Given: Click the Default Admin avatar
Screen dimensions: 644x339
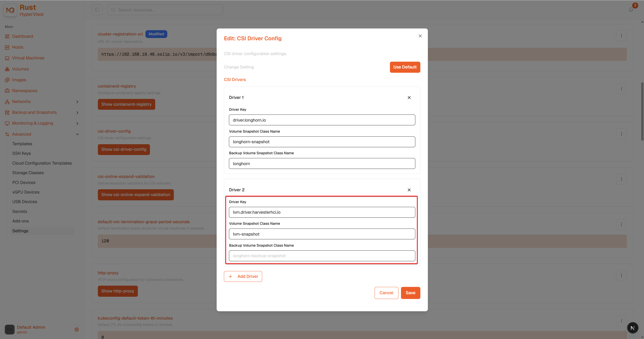Looking at the screenshot, I should [x=10, y=329].
